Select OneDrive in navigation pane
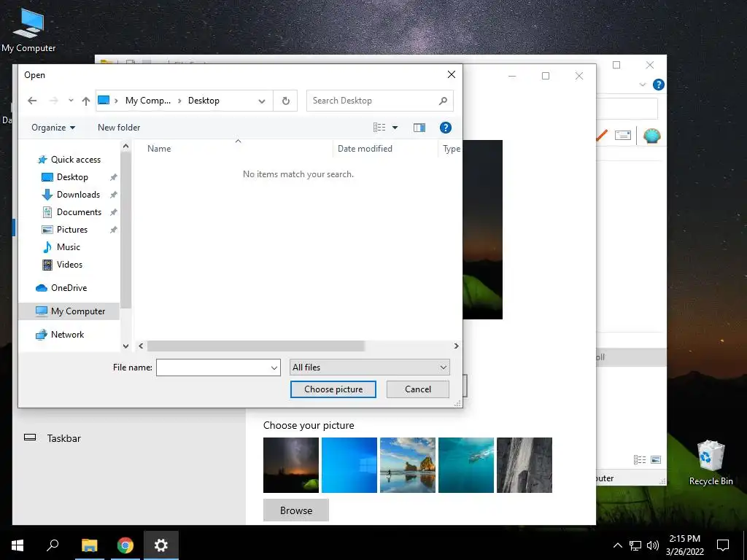 tap(69, 287)
